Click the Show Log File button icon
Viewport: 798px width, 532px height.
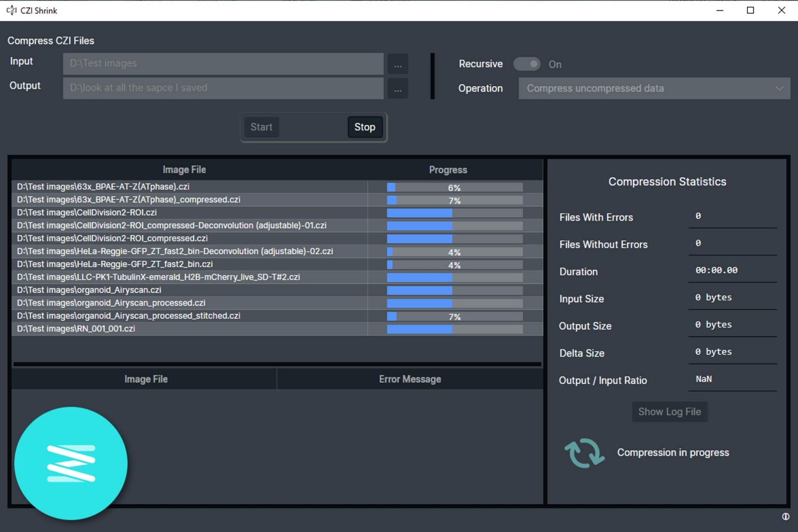click(669, 411)
